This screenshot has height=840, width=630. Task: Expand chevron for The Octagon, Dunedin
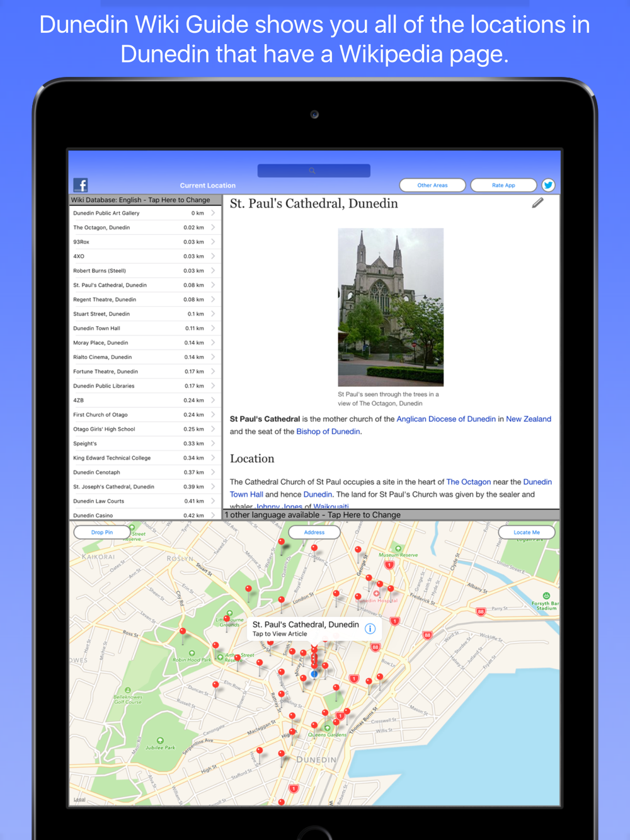[213, 227]
